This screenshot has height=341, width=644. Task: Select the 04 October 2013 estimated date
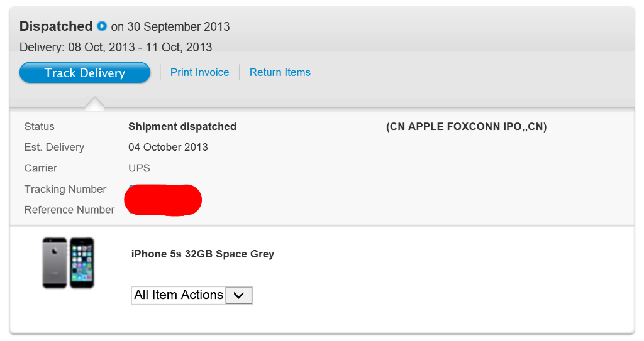[x=168, y=147]
